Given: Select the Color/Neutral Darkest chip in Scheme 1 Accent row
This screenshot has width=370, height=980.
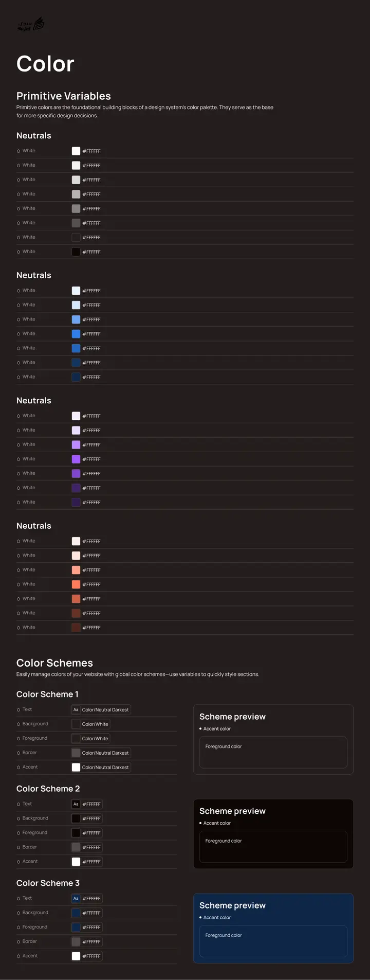Looking at the screenshot, I should 101,768.
